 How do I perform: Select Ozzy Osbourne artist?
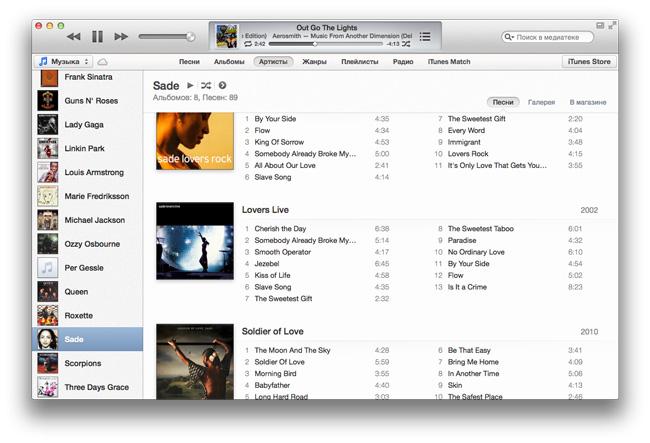click(x=87, y=244)
